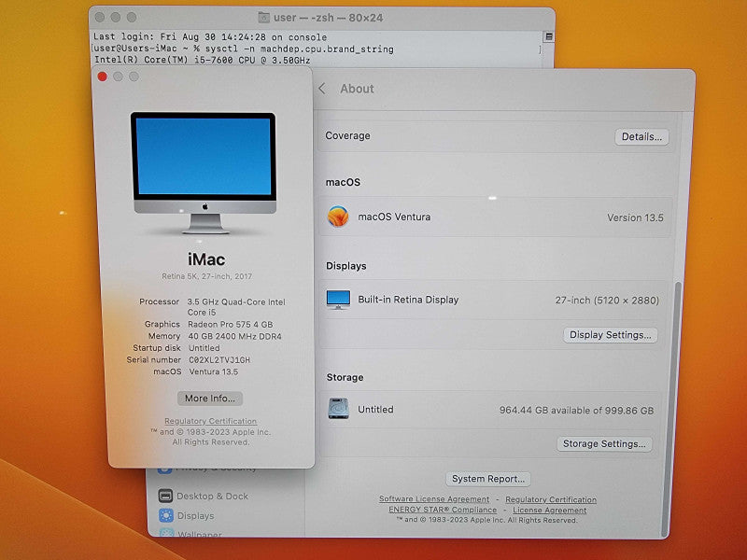Open Regulatory Certification link in About pane
The width and height of the screenshot is (747, 560).
551,499
